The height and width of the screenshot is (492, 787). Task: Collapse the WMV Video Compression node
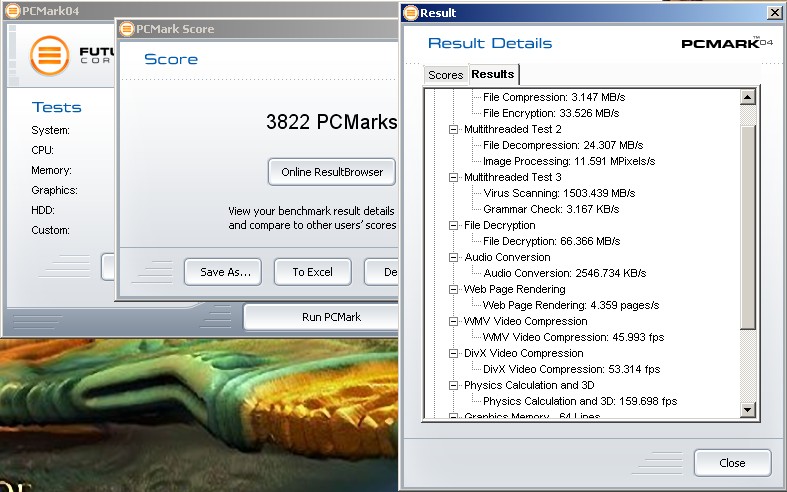tap(453, 321)
